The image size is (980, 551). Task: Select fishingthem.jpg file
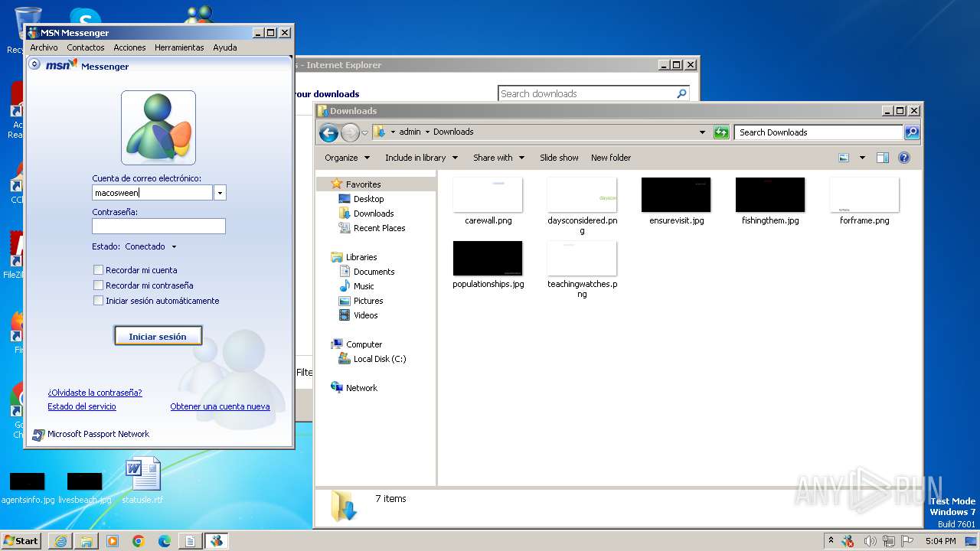click(770, 201)
